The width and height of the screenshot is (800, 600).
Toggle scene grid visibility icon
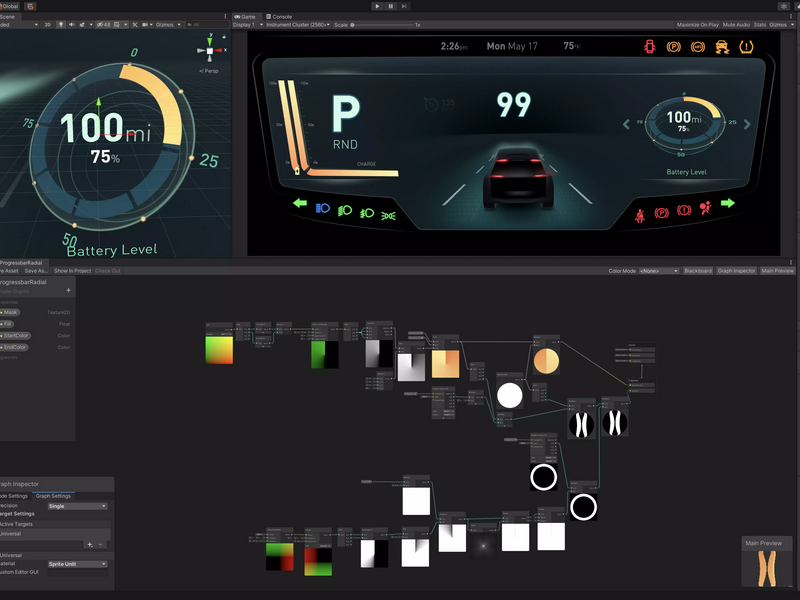click(x=117, y=24)
